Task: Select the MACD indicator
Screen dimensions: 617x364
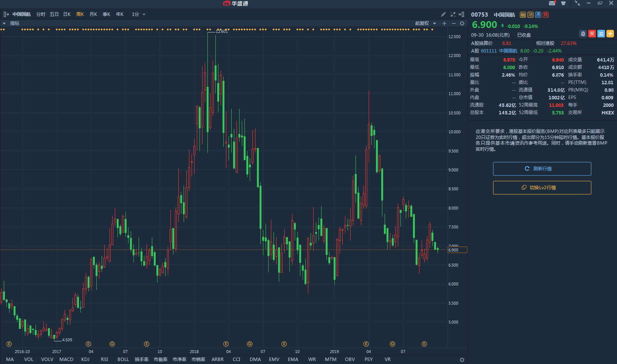Action: click(x=66, y=359)
